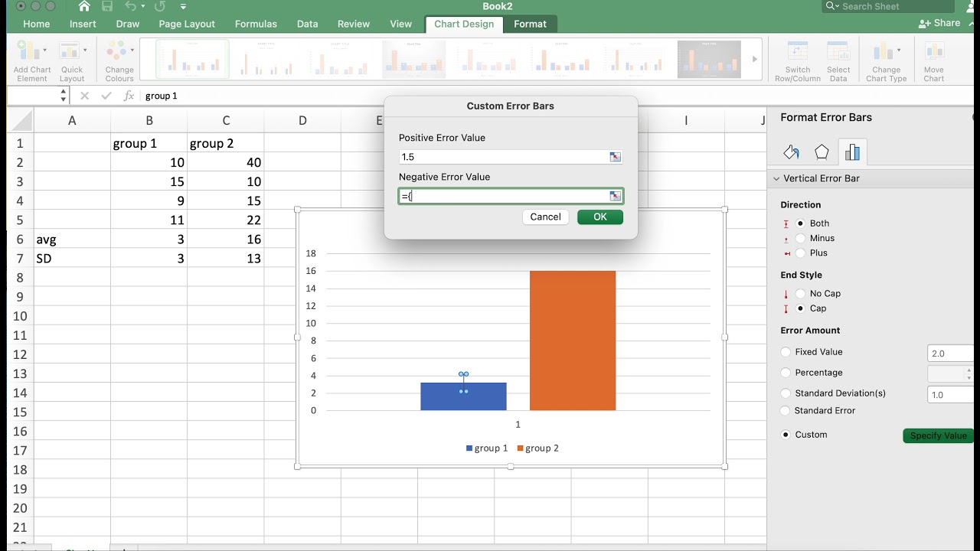
Task: Click Cancel in Custom Error Bars dialog
Action: [545, 217]
